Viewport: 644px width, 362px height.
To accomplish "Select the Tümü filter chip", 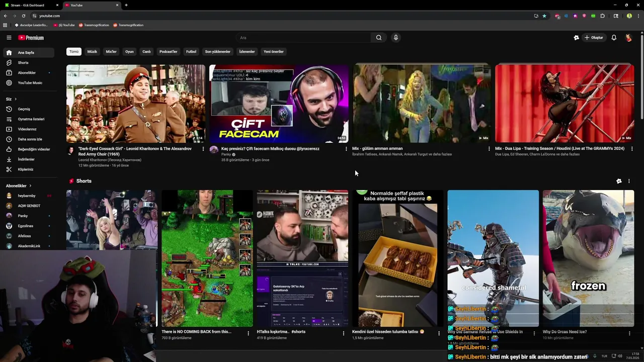I will [74, 52].
